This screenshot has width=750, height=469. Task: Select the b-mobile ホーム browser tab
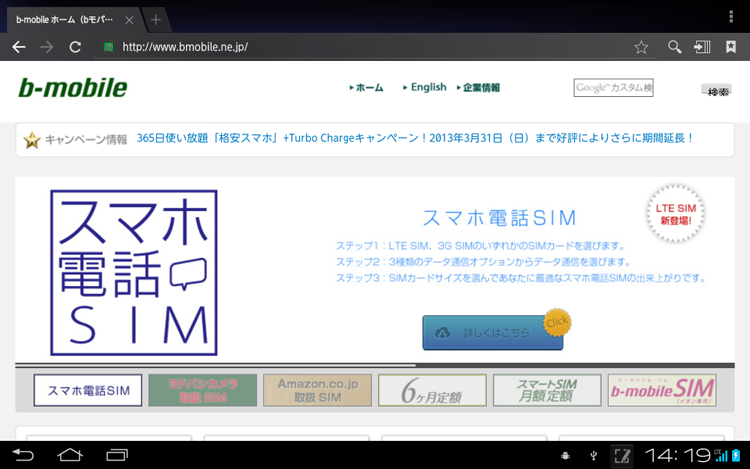[x=72, y=20]
